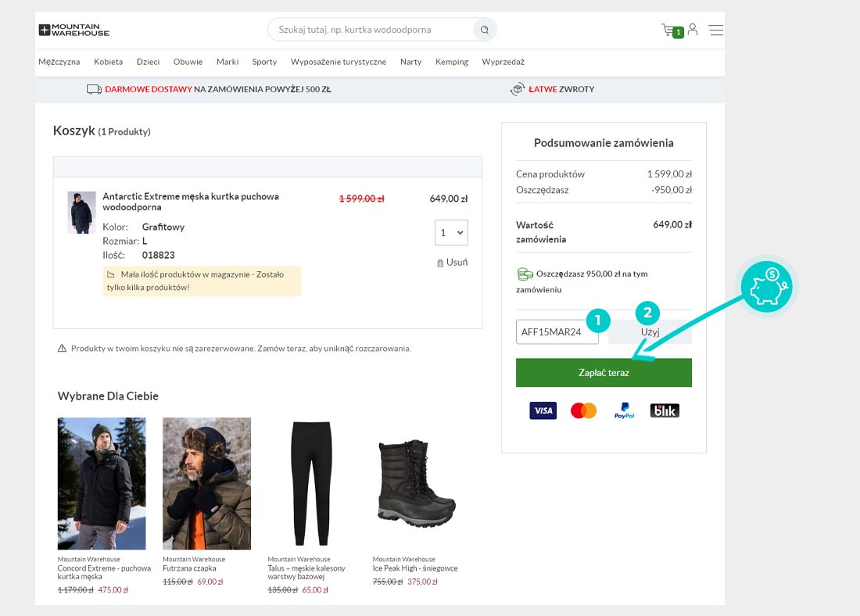Image resolution: width=860 pixels, height=616 pixels.
Task: Click the trash icon next to Usuń
Action: (x=440, y=263)
